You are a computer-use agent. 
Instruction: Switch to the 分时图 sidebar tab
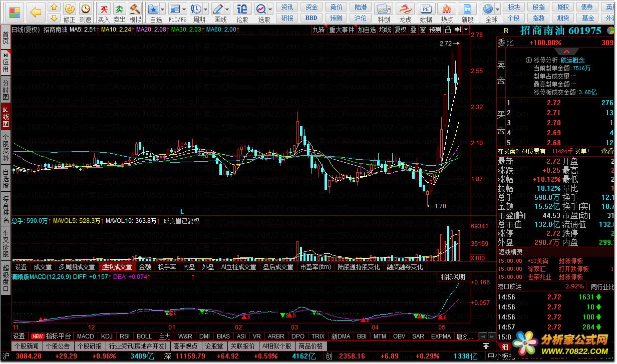pyautogui.click(x=6, y=90)
